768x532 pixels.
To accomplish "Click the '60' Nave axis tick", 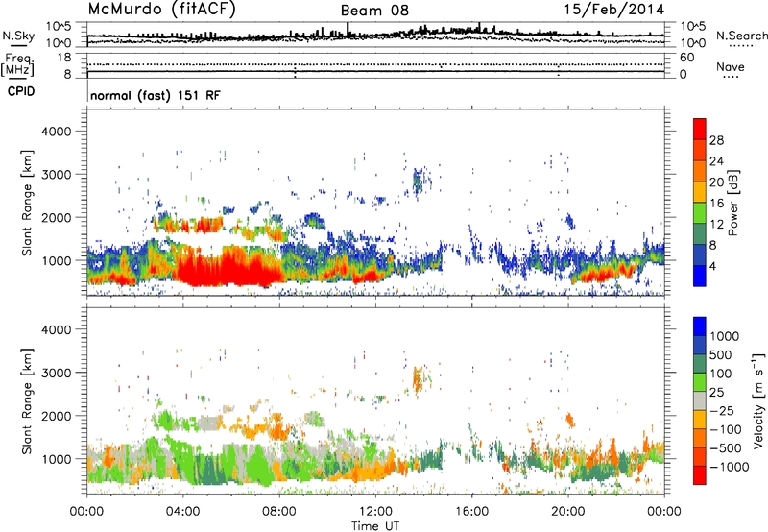I will [686, 58].
